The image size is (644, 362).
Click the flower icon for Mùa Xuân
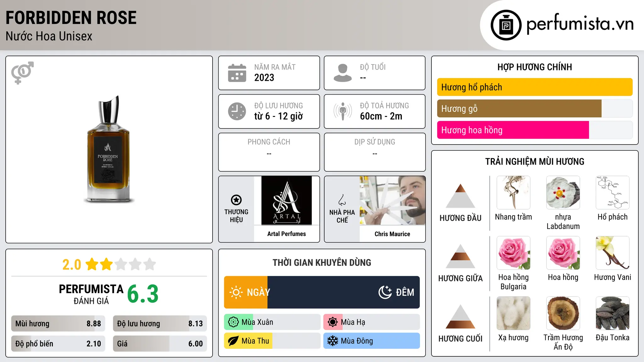click(x=233, y=322)
